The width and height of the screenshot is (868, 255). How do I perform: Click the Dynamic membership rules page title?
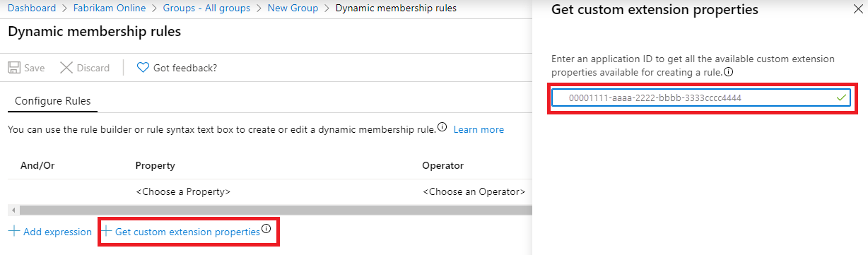point(94,32)
